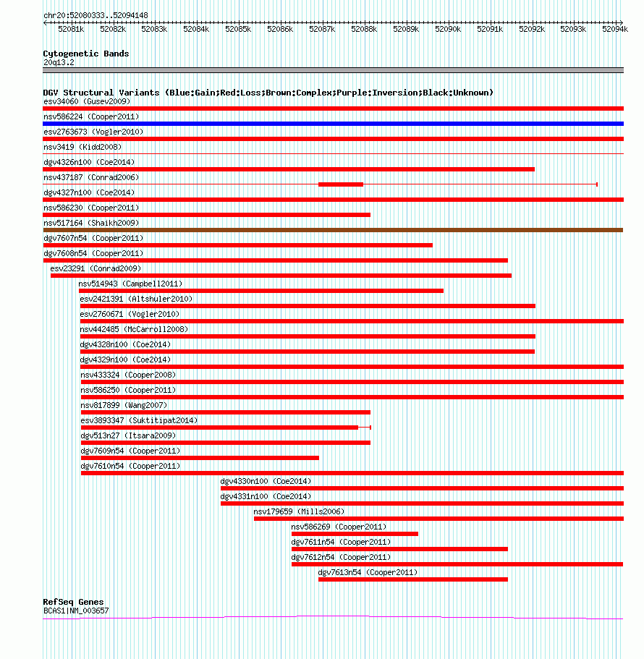Click the dgv7609n54 (Cooper2011) label
644x659 pixels.
130,451
